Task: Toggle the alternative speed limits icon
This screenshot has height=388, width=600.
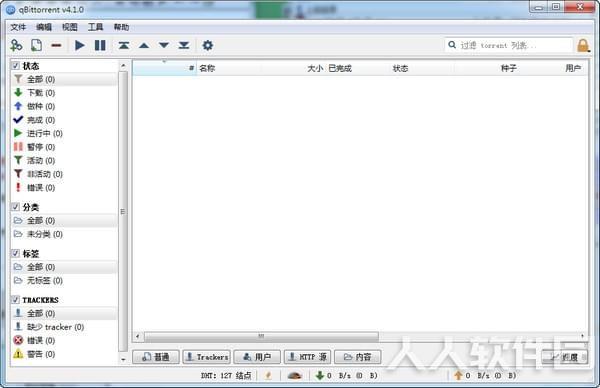Action: 294,375
